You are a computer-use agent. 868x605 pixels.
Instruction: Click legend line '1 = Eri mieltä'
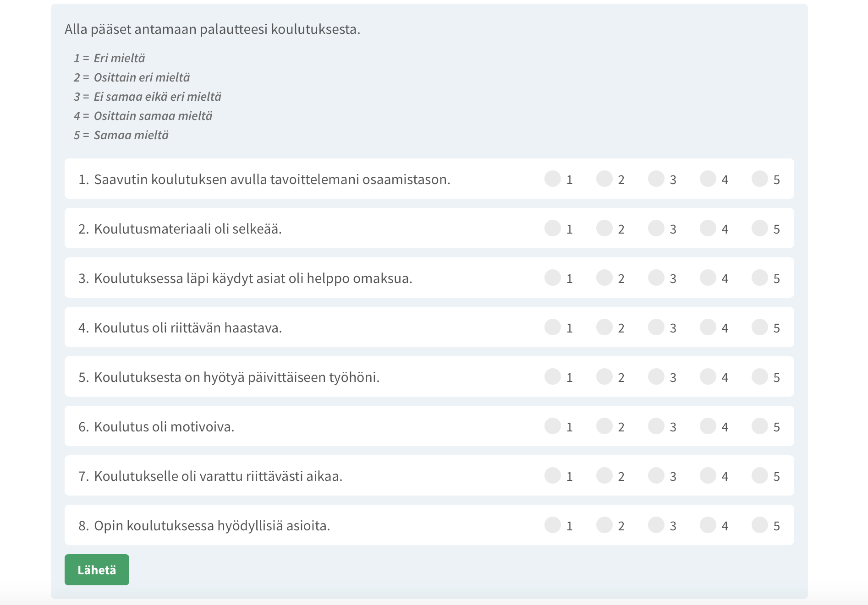pyautogui.click(x=110, y=58)
